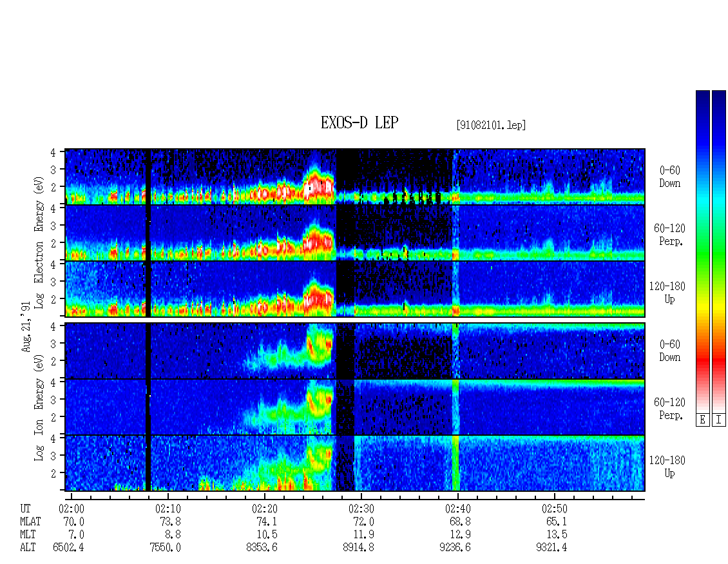Click the boxed E label under color bar
The image size is (728, 564).
pyautogui.click(x=702, y=420)
